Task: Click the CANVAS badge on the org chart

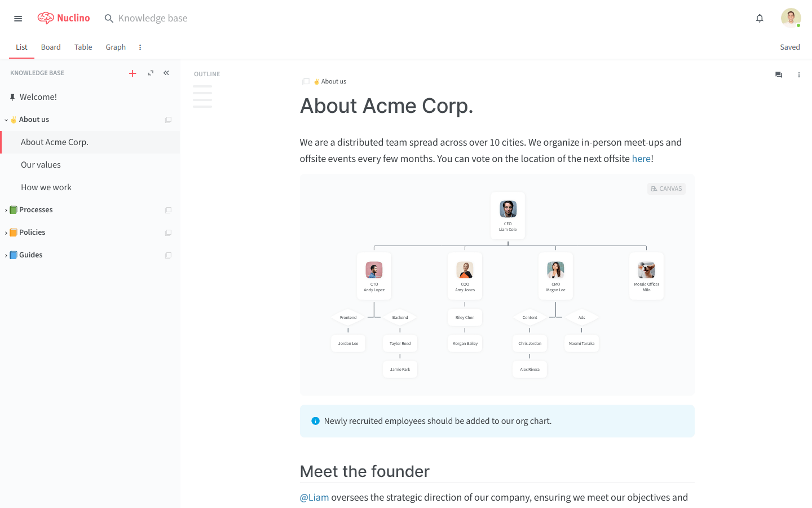Action: click(666, 188)
